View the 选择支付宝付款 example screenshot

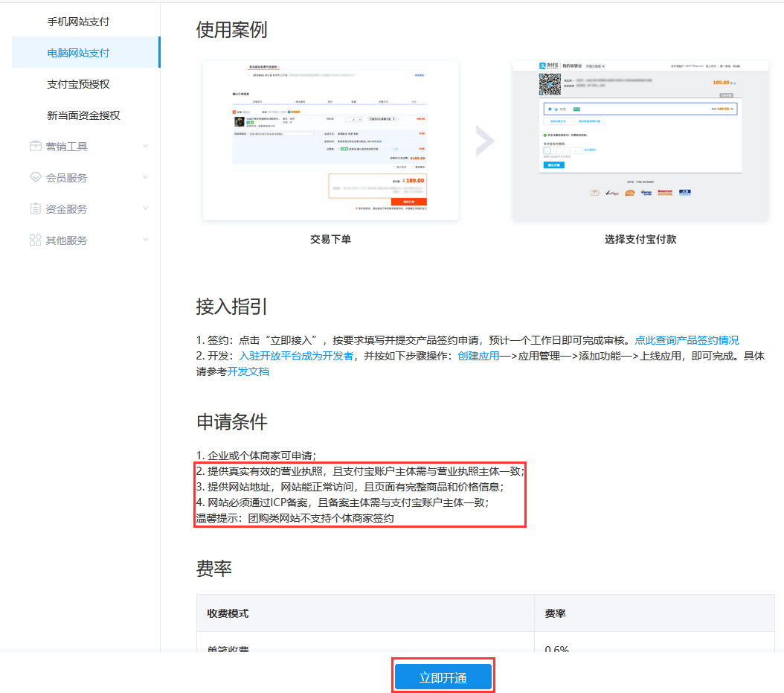tap(640, 141)
